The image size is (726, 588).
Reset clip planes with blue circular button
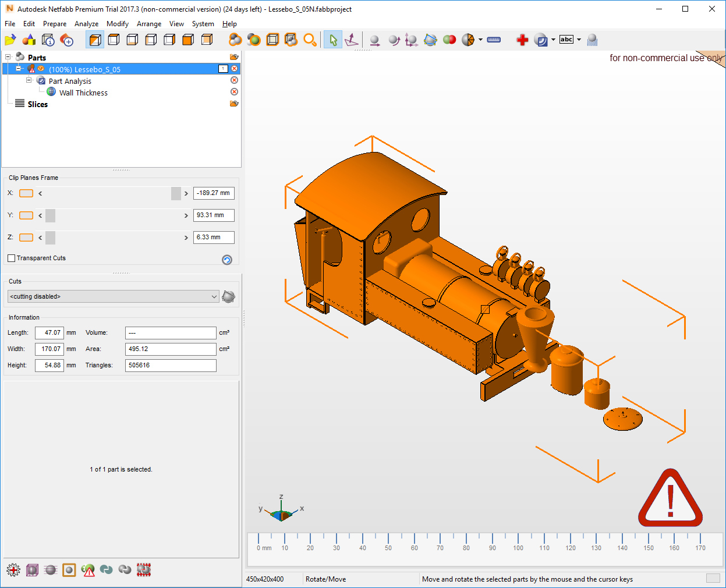coord(227,260)
